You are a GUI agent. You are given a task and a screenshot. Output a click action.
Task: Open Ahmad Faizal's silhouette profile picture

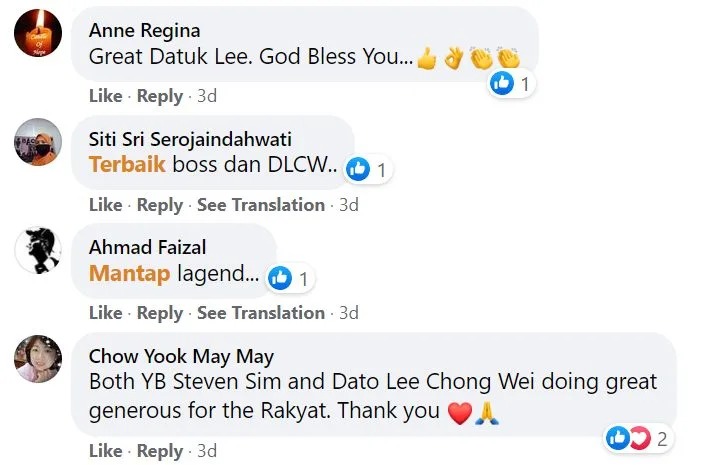point(38,250)
